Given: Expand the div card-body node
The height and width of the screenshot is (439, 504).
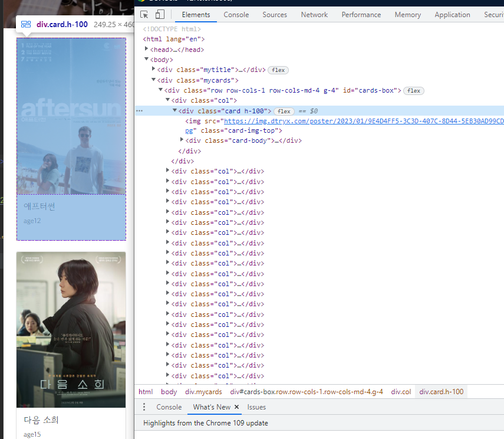Looking at the screenshot, I should pos(182,140).
